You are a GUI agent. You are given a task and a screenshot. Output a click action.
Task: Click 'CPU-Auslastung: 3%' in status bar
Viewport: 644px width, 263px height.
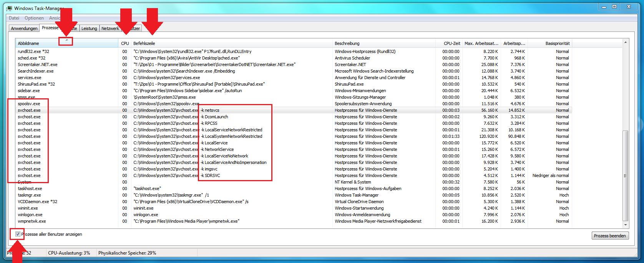click(69, 253)
